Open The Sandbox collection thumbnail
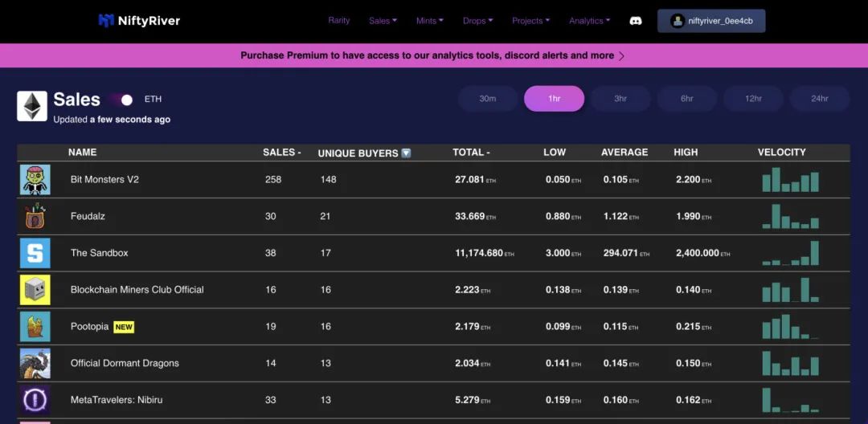The height and width of the screenshot is (424, 868). (x=35, y=253)
